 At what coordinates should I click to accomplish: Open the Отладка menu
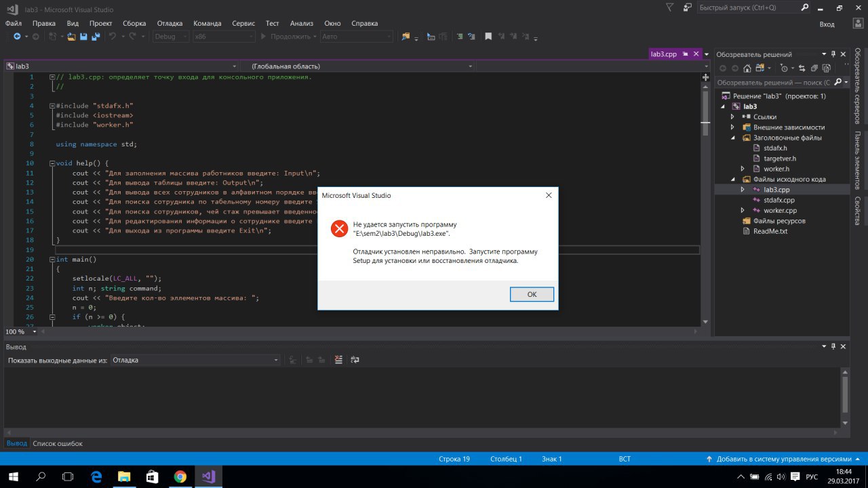(x=170, y=23)
